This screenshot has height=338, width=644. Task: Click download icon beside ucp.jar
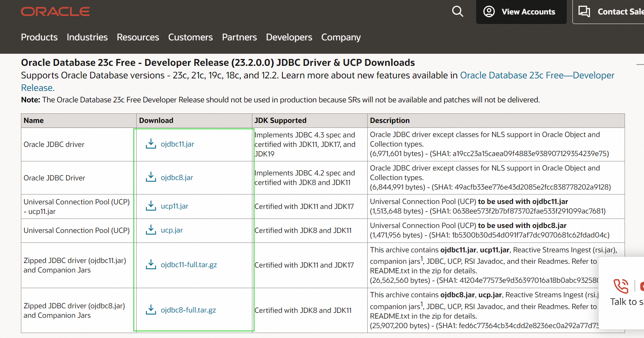(x=151, y=230)
